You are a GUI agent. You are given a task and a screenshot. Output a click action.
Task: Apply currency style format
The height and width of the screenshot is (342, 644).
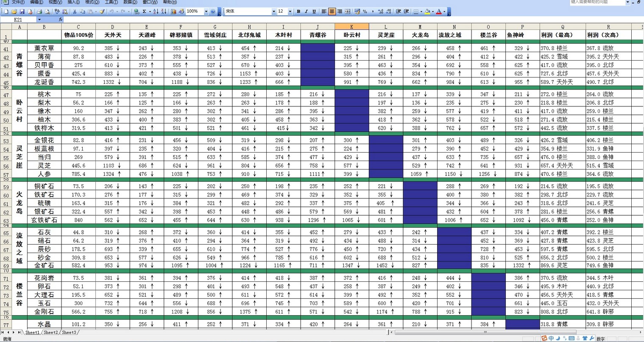357,11
